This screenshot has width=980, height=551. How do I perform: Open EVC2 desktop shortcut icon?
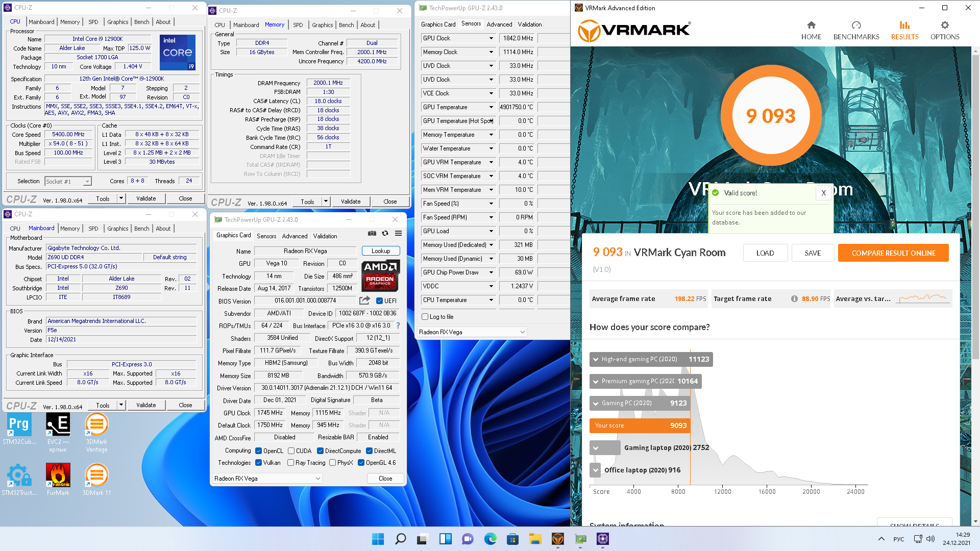[58, 432]
